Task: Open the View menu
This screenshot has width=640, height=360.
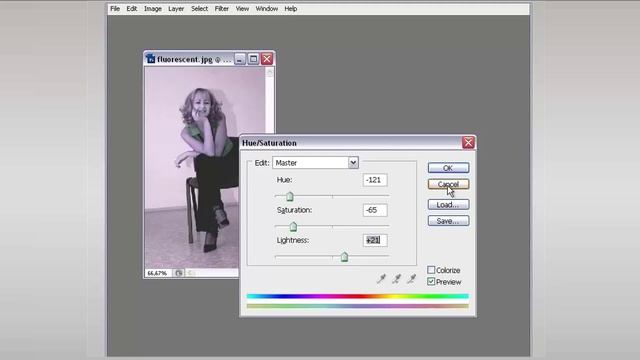Action: [x=242, y=9]
